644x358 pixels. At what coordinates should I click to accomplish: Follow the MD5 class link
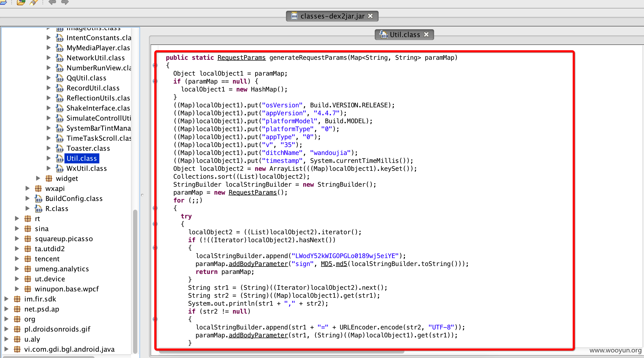click(x=326, y=264)
